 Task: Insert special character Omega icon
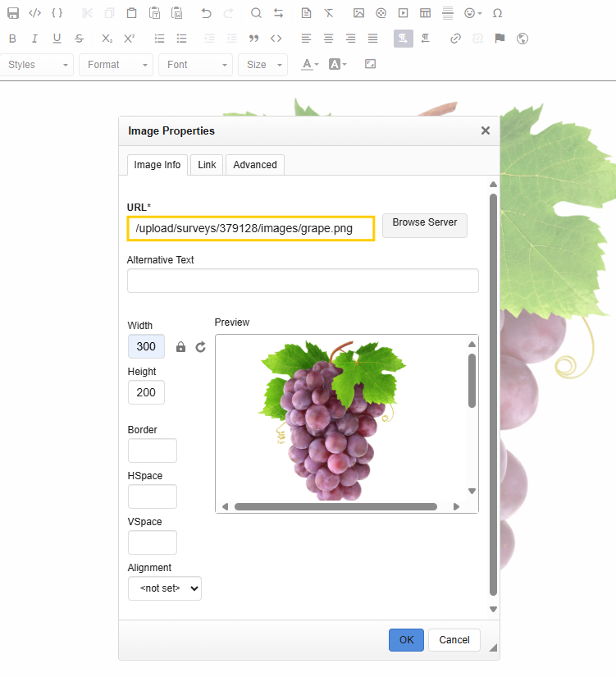[497, 13]
